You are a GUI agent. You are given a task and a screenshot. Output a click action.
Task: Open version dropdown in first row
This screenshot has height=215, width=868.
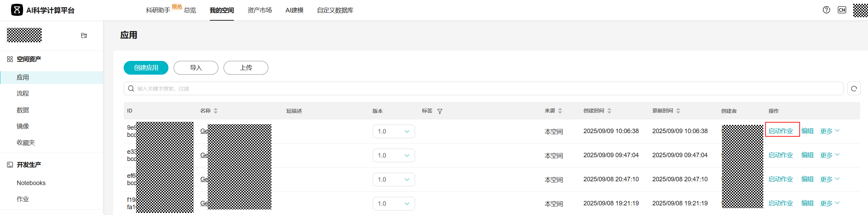[x=394, y=131]
